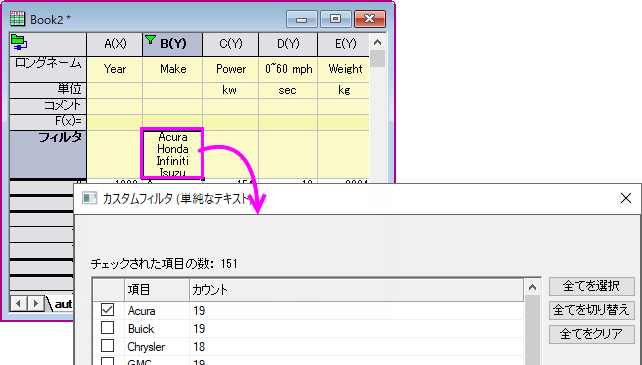Close the カスタムフィルタ dialog
Screen dimensions: 642x365
click(626, 198)
